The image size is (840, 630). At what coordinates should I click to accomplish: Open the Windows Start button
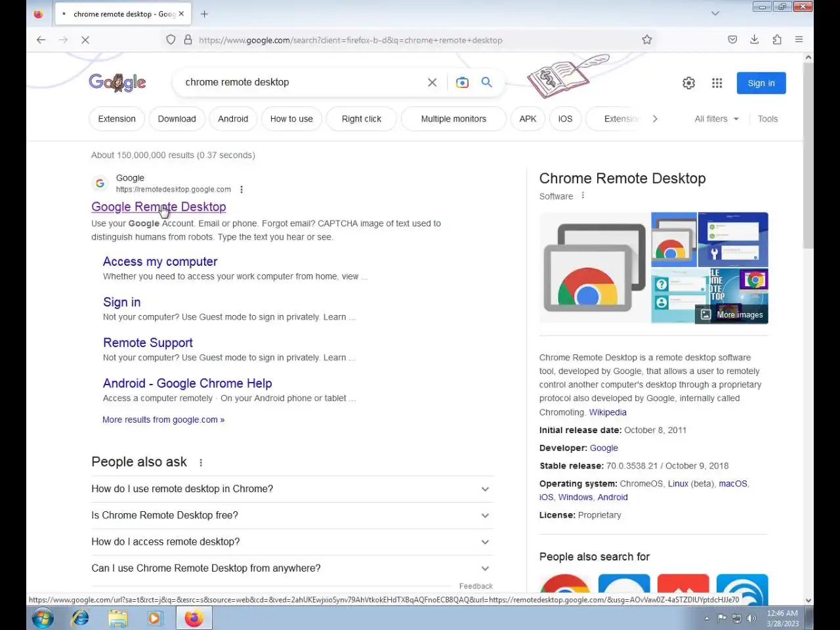tap(43, 618)
